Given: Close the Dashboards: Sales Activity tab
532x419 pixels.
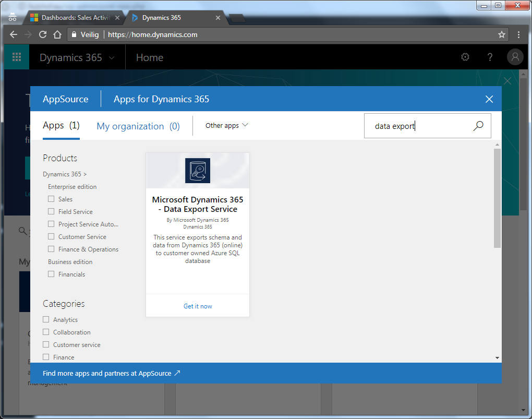Looking at the screenshot, I should tap(117, 18).
